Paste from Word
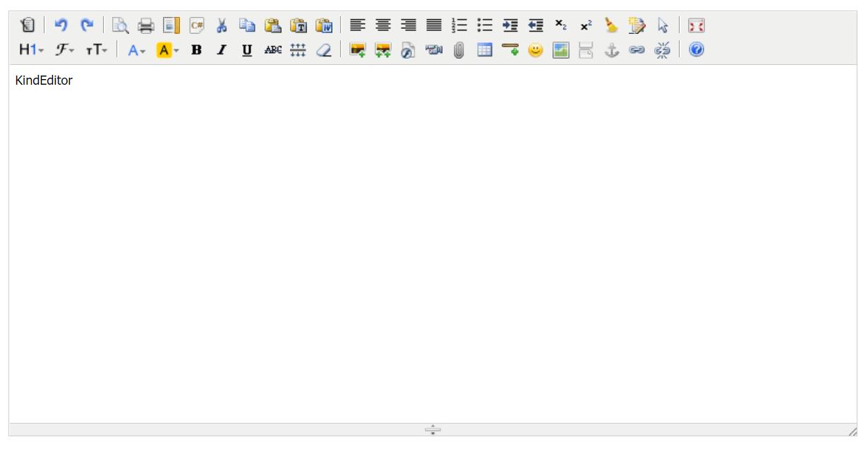 (323, 26)
